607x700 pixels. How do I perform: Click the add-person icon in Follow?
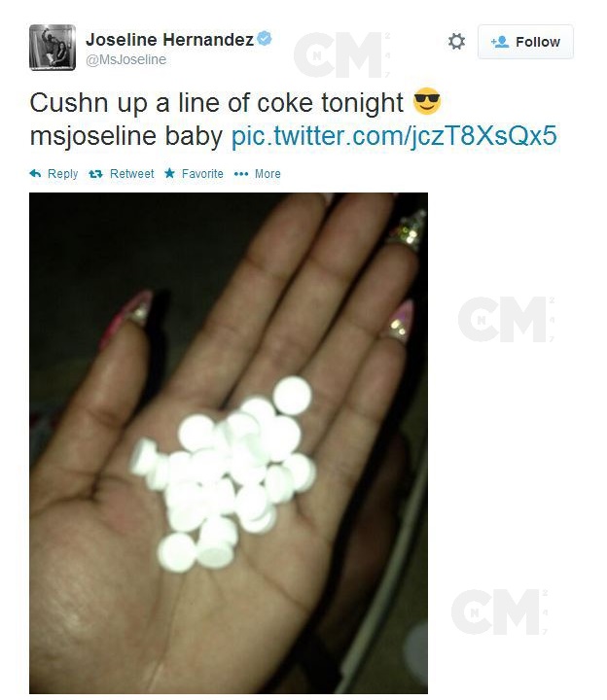pos(500,42)
